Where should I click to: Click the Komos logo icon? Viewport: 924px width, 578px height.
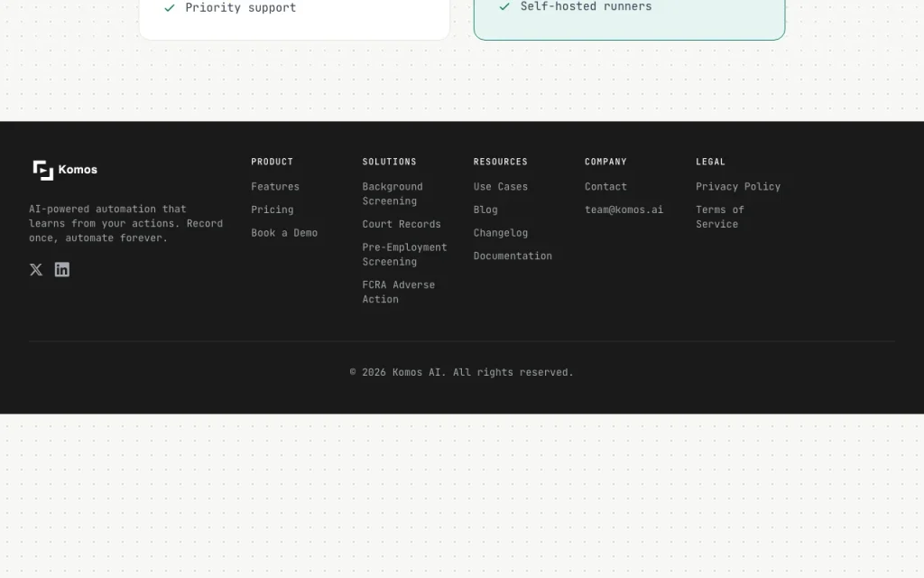tap(43, 170)
